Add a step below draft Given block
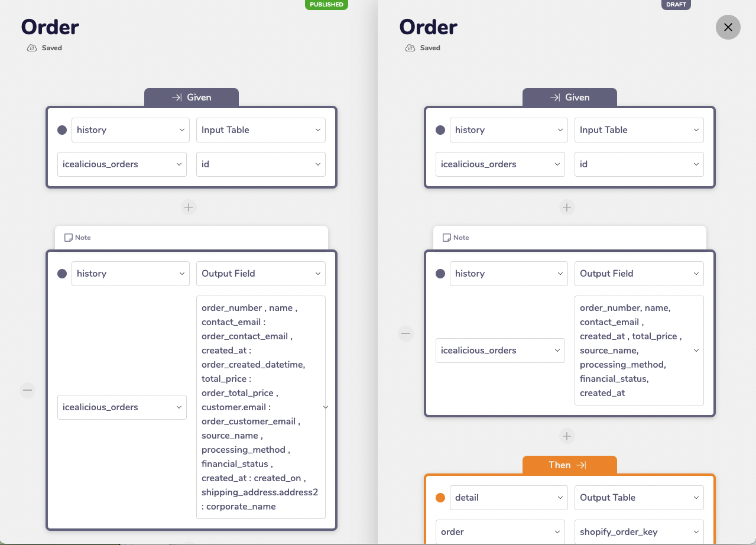The image size is (756, 545). point(567,207)
